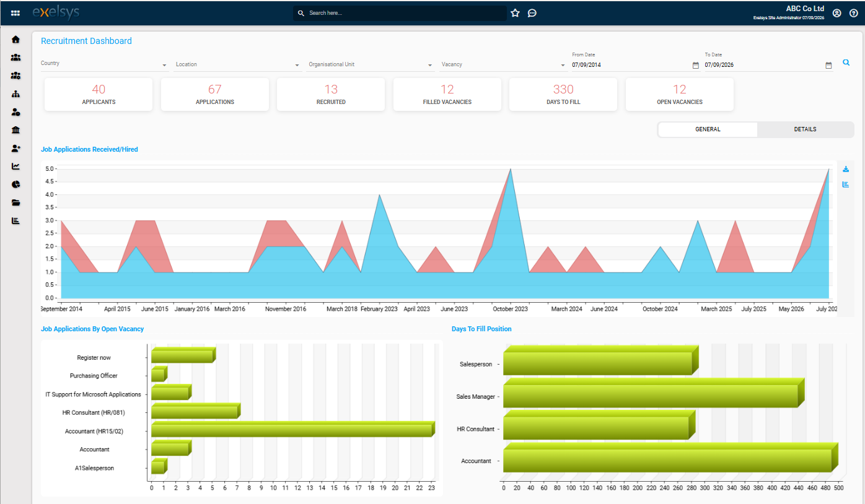Click the 'Days To Fill Position' heading
865x504 pixels.
pyautogui.click(x=481, y=329)
